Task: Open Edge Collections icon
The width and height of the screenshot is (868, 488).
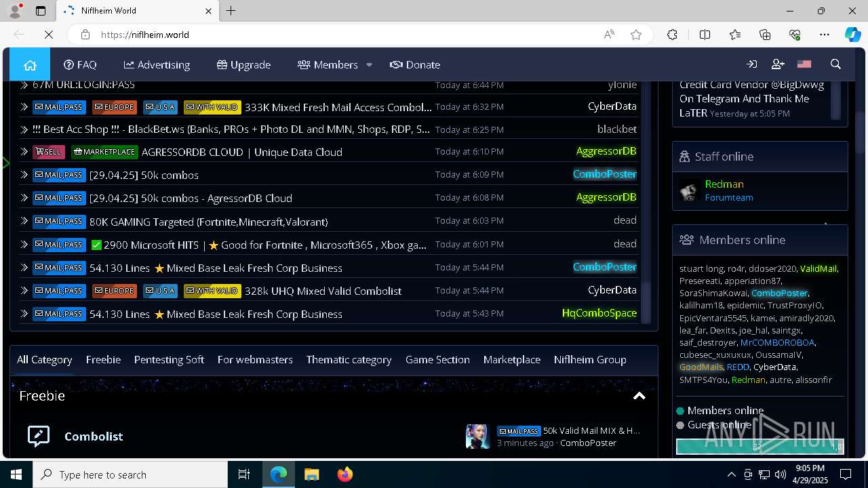Action: coord(765,35)
